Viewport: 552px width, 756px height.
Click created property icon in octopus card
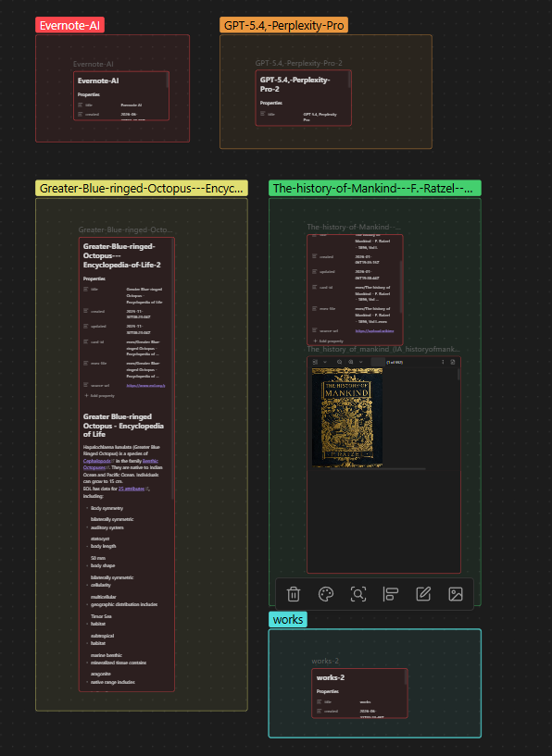[x=86, y=311]
